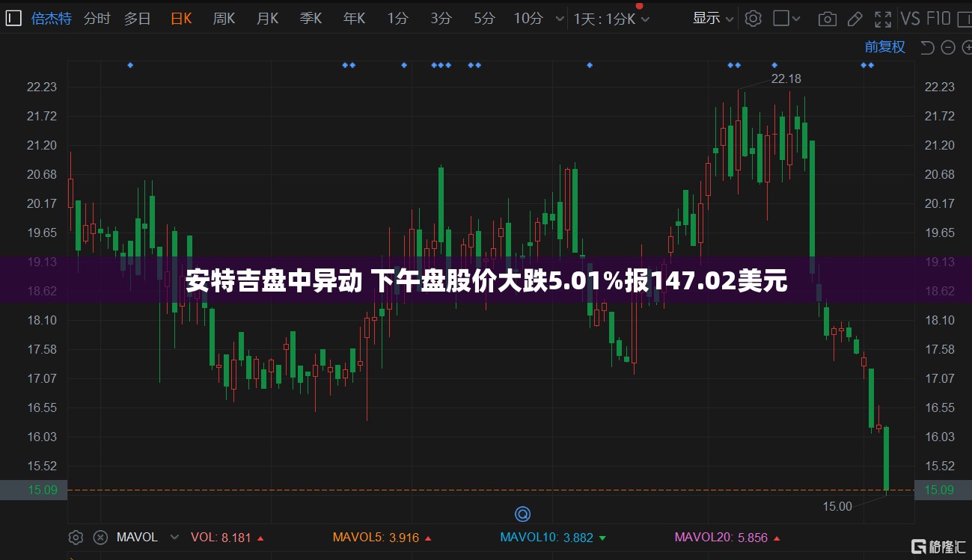Click the leftmost blue diamond event marker
This screenshot has width=972, height=560.
tap(130, 65)
